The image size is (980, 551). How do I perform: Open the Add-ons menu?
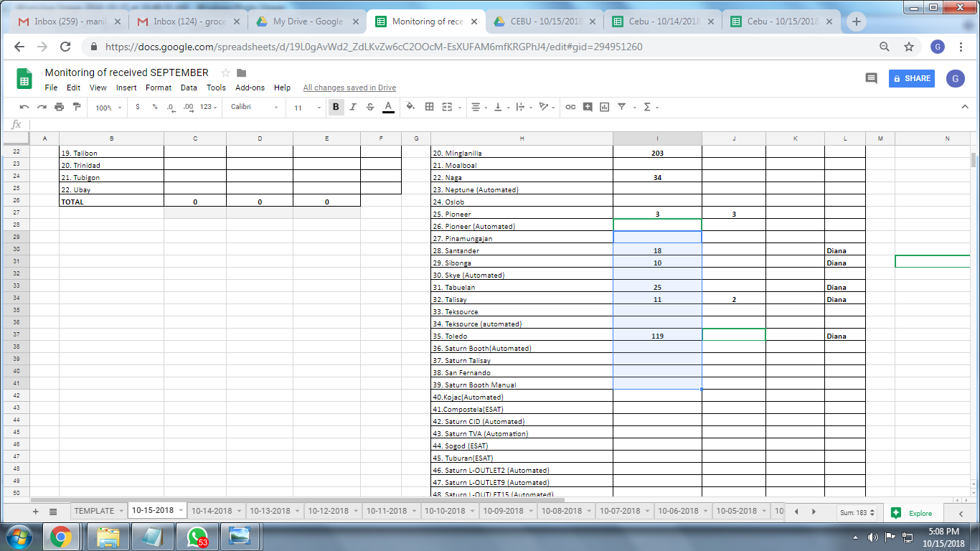point(250,88)
